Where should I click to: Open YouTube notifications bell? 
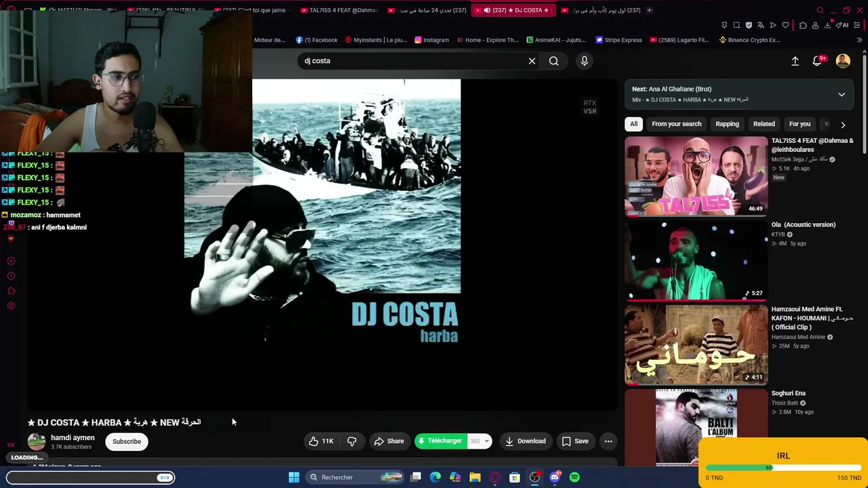[x=818, y=61]
